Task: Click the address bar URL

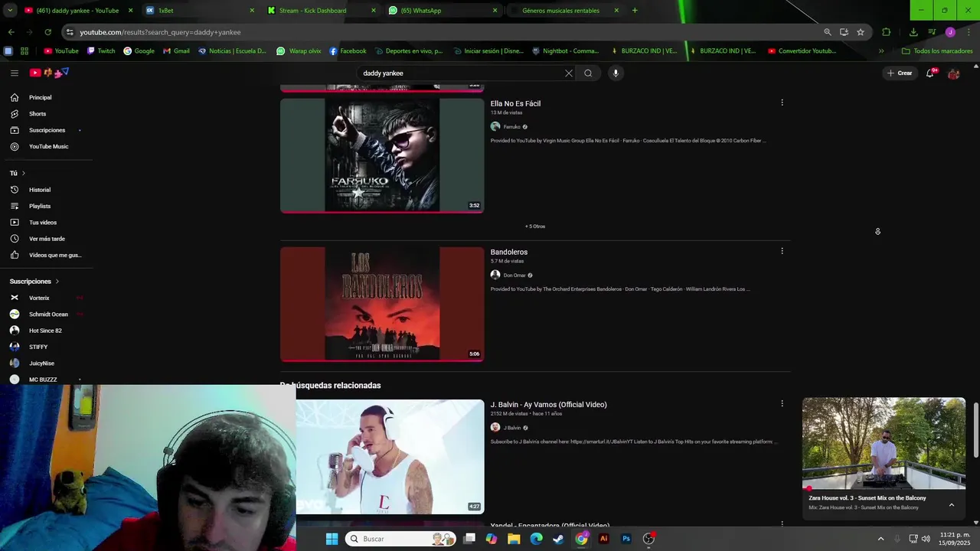Action: tap(161, 32)
